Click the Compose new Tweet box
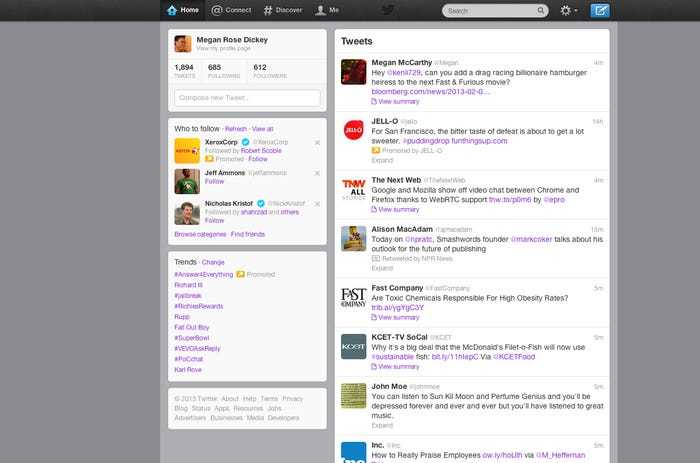The height and width of the screenshot is (463, 700). coord(247,98)
